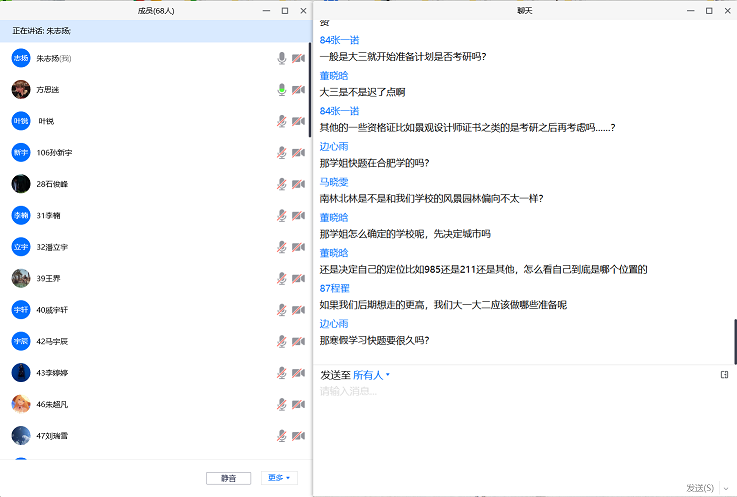Click camera icon in 39王界 row
Screen dimensions: 737x497
point(298,278)
